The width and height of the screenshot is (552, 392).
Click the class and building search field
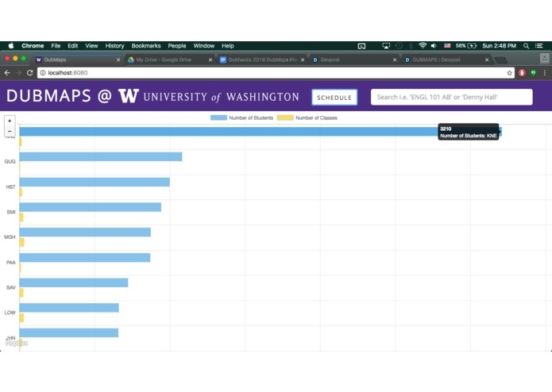(x=452, y=97)
